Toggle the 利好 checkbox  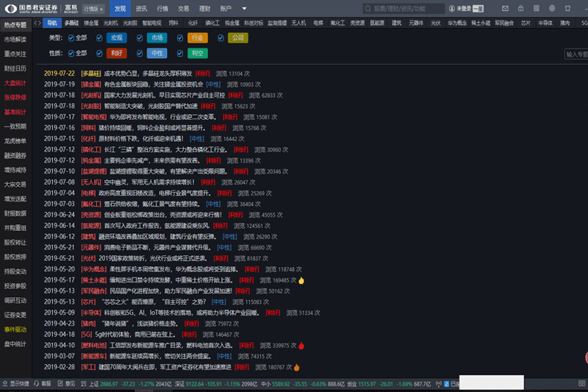[x=99, y=53]
